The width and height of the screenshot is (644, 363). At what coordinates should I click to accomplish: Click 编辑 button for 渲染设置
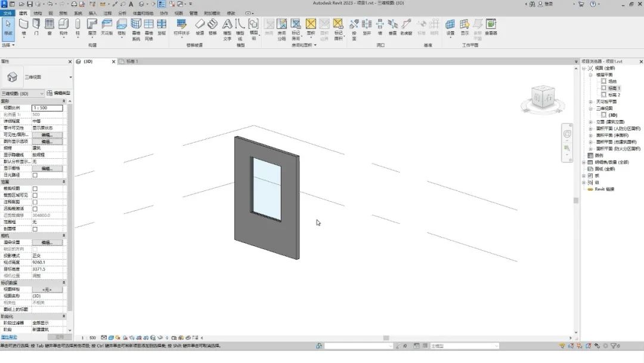[47, 242]
